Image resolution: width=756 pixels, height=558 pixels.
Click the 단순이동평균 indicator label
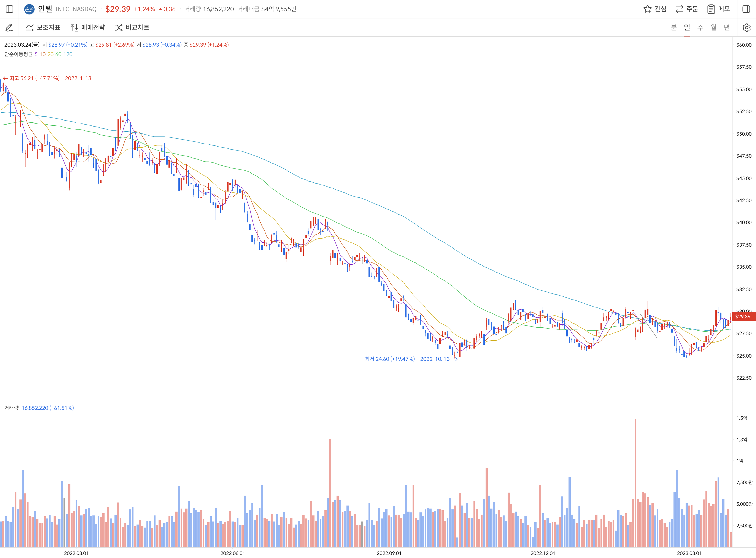19,54
